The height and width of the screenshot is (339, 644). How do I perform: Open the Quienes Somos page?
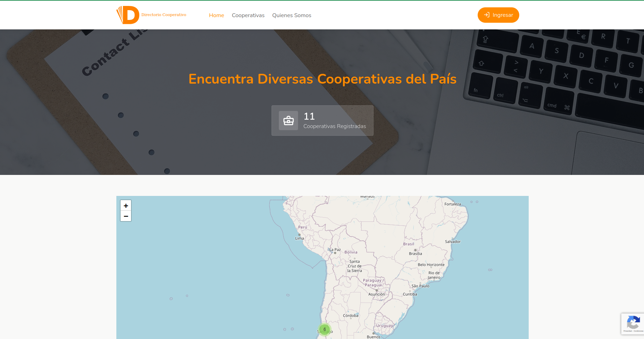pyautogui.click(x=292, y=15)
